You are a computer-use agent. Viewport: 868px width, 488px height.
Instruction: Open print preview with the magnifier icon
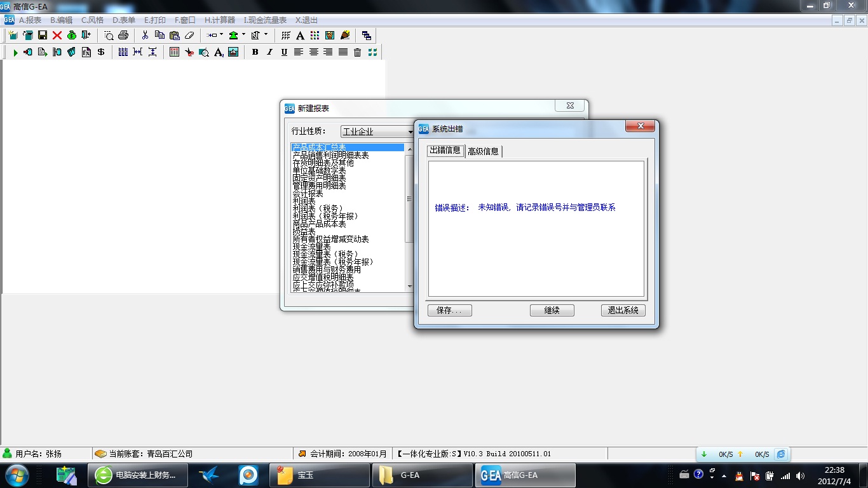tap(109, 36)
